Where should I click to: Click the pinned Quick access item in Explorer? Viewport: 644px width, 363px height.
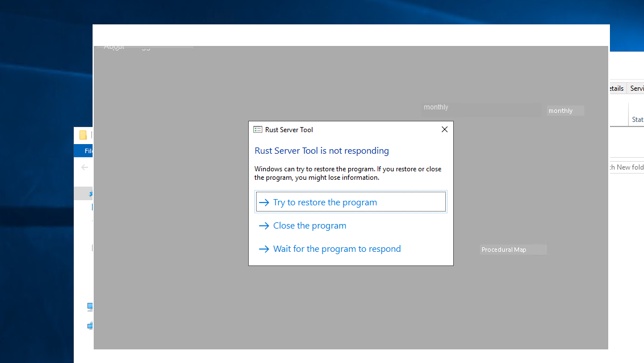pyautogui.click(x=84, y=193)
